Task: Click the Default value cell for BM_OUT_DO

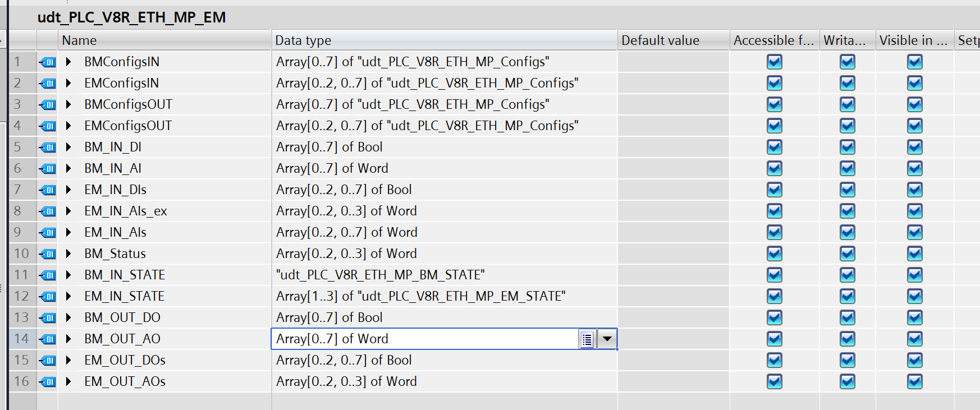Action: 672,317
